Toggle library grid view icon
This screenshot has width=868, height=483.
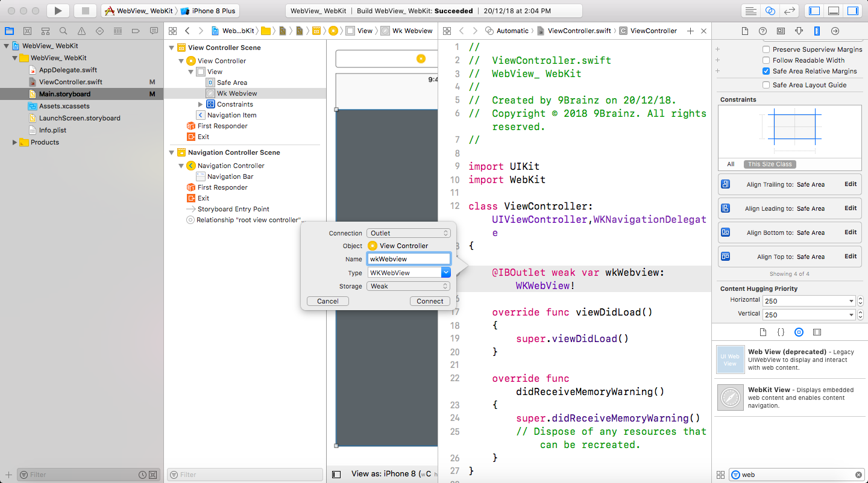pyautogui.click(x=720, y=475)
